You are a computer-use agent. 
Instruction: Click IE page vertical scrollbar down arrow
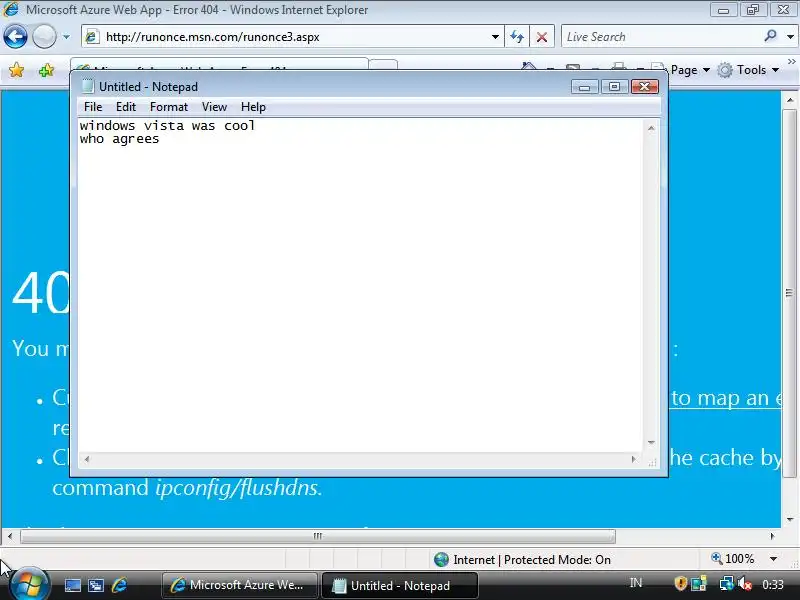coord(790,520)
